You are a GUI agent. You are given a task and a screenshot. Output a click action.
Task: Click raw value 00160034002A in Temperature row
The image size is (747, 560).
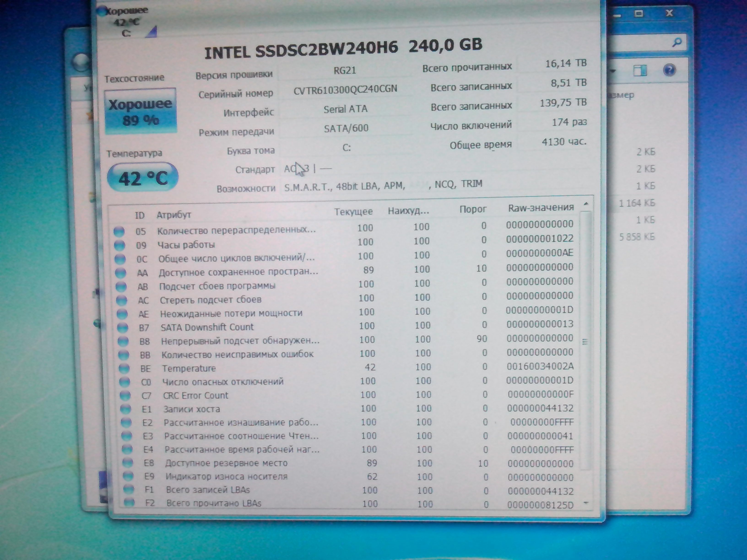point(540,366)
